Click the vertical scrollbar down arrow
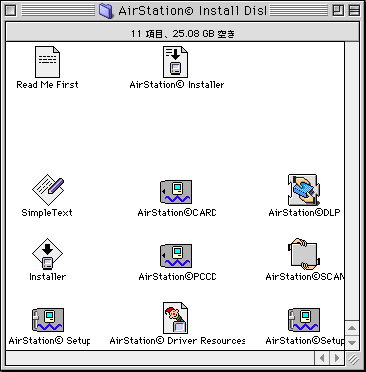366x372 pixels. point(352,342)
